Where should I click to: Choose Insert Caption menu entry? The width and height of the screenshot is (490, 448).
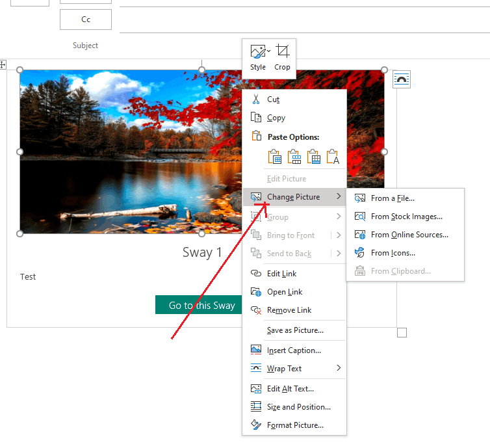pos(294,350)
